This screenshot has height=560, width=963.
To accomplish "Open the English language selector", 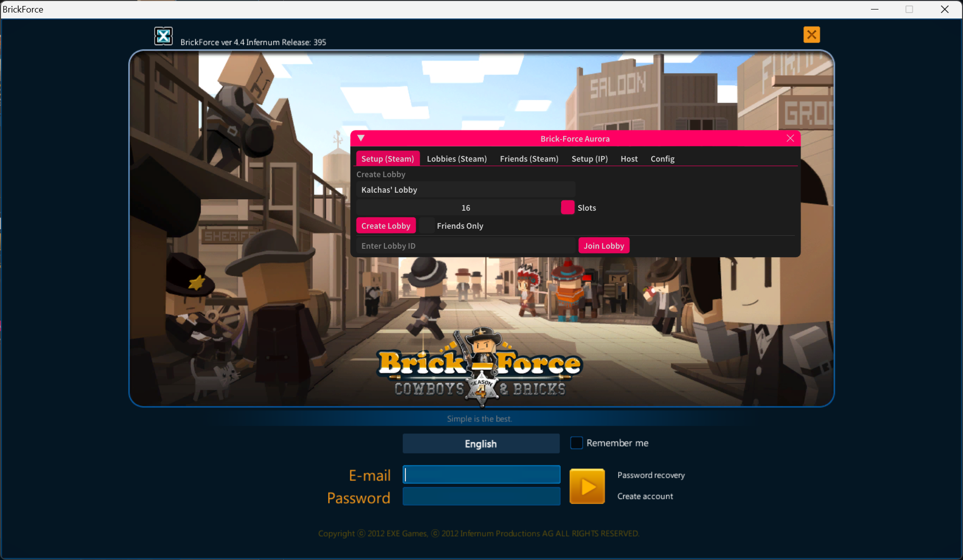I will [480, 443].
